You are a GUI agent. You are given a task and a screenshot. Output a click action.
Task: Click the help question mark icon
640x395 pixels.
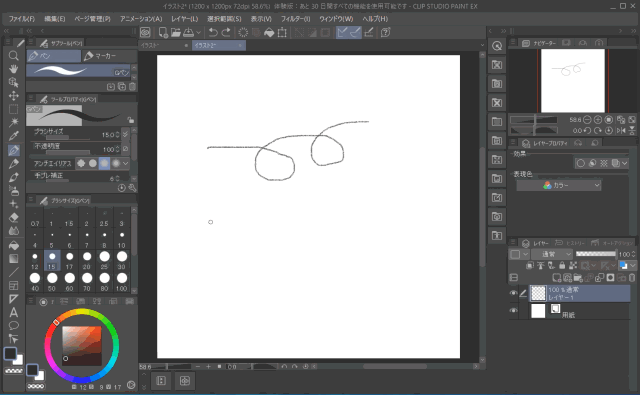tap(385, 32)
